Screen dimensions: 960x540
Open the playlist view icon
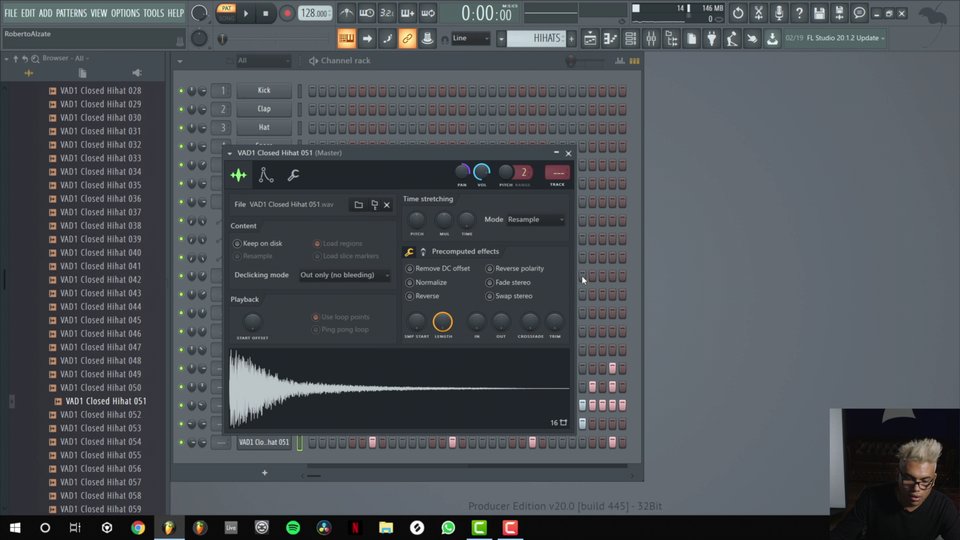click(590, 39)
